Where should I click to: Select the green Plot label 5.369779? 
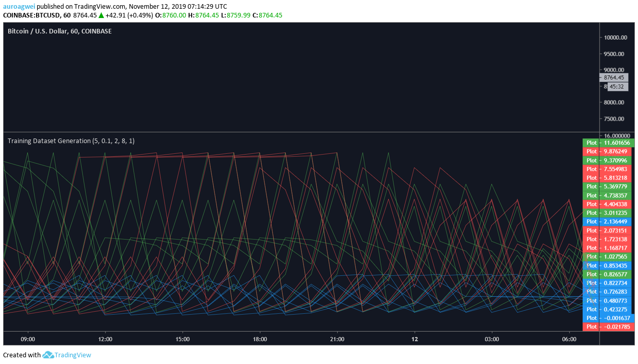pos(607,186)
